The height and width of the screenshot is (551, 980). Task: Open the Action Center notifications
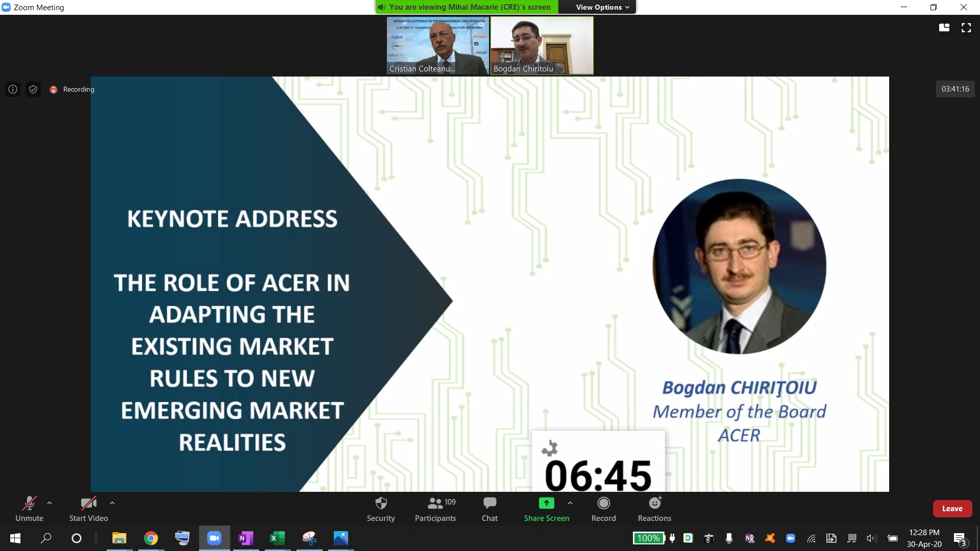pyautogui.click(x=960, y=539)
